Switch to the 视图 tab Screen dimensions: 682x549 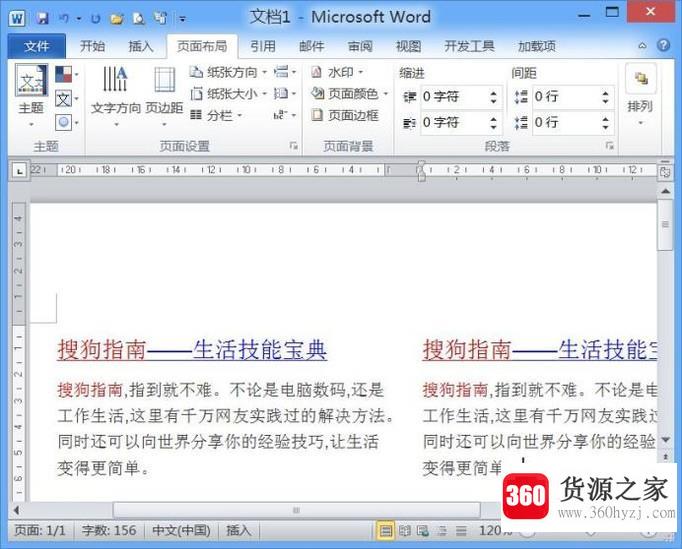[408, 46]
